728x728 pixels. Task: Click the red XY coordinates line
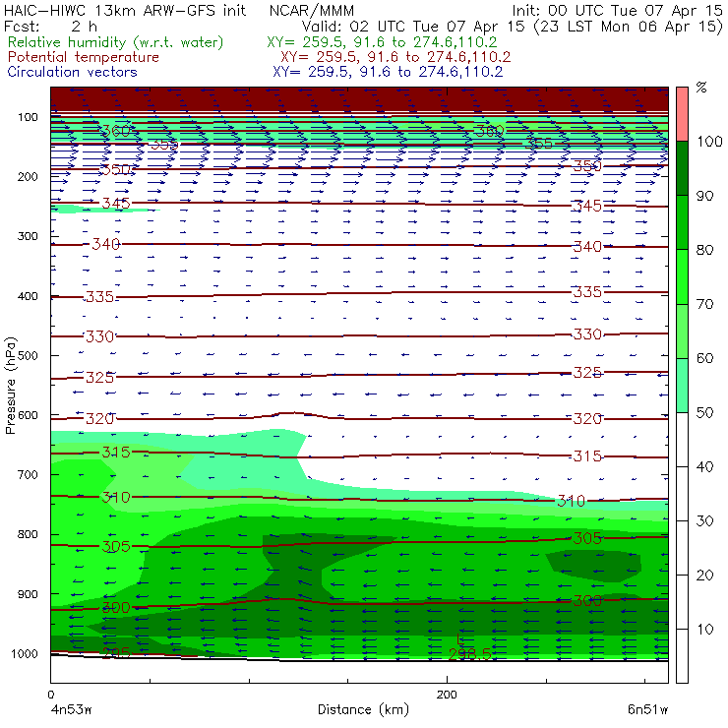coord(395,57)
